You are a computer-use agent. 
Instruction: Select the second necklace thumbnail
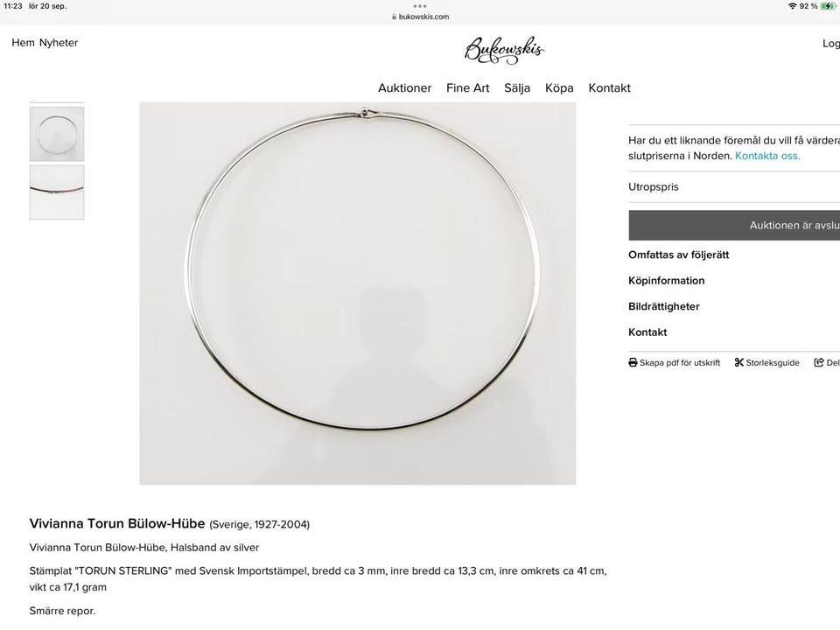56,192
